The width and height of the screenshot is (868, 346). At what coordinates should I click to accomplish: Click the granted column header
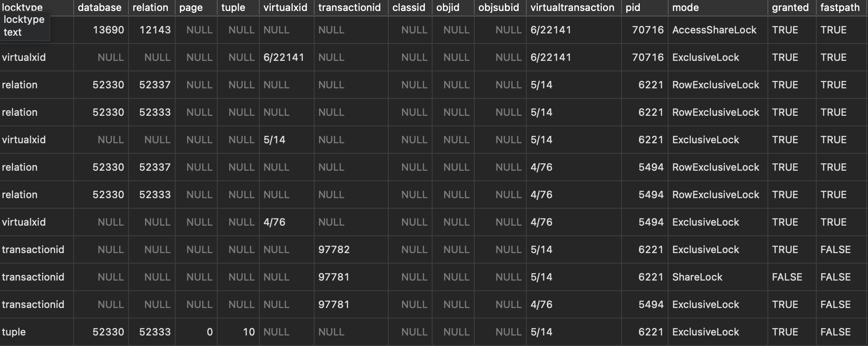pyautogui.click(x=790, y=7)
